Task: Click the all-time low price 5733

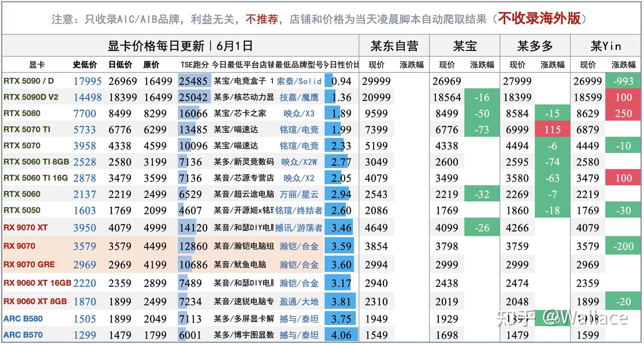Action: [x=85, y=130]
